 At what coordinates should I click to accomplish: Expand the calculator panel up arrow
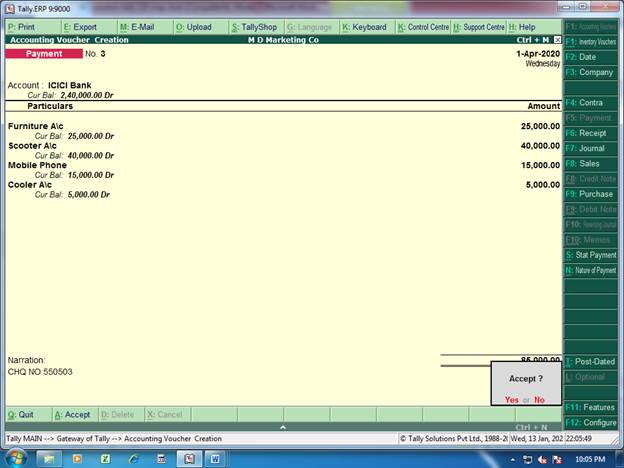pos(283,427)
